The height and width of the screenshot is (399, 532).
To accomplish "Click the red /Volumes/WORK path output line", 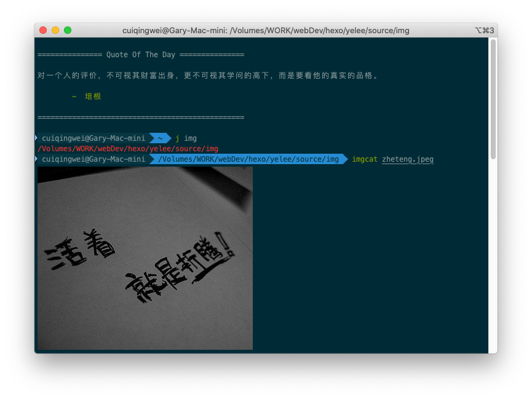I will (127, 148).
